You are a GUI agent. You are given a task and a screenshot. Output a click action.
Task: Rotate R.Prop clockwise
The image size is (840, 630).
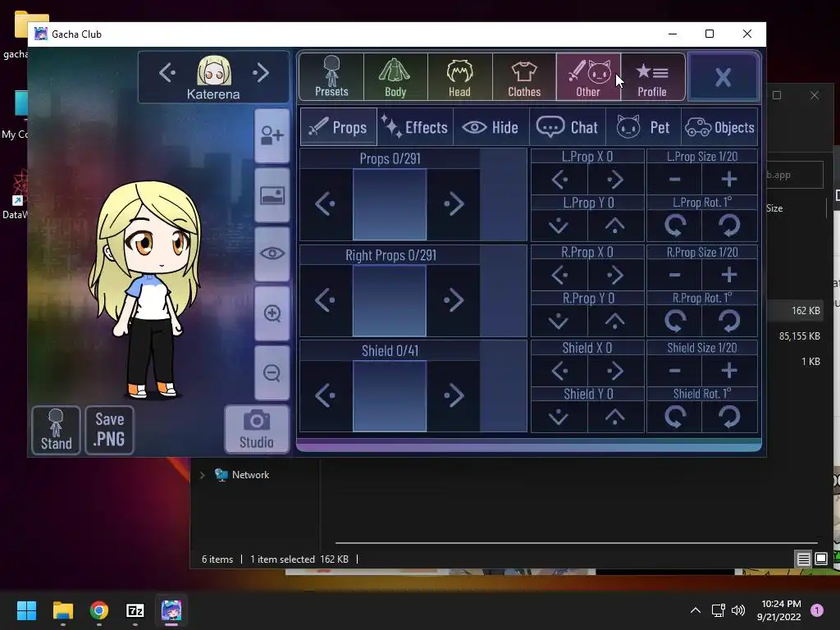(x=729, y=321)
